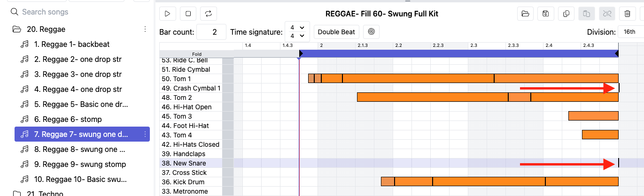
Task: Click the open folder icon in toolbar
Action: point(525,14)
